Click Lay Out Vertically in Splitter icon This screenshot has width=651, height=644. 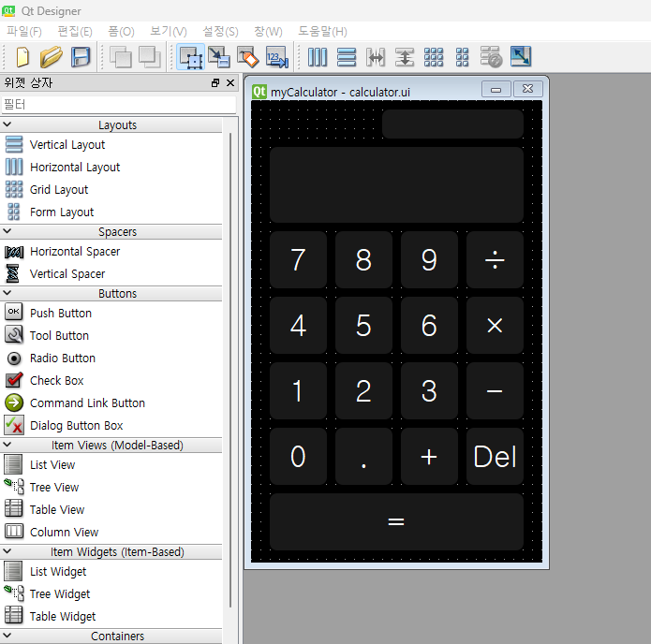pos(405,57)
